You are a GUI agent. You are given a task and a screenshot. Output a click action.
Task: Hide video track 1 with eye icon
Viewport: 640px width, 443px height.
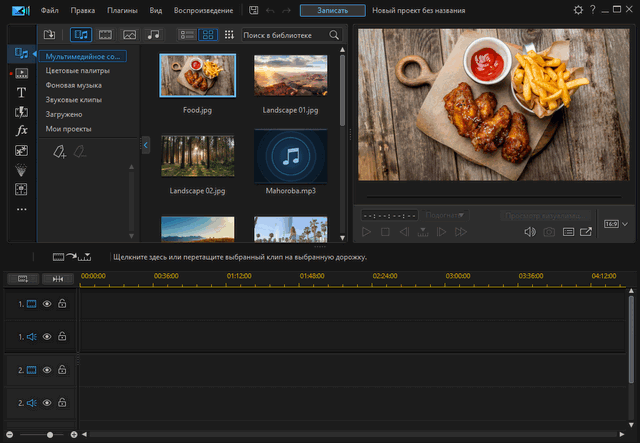pos(46,303)
